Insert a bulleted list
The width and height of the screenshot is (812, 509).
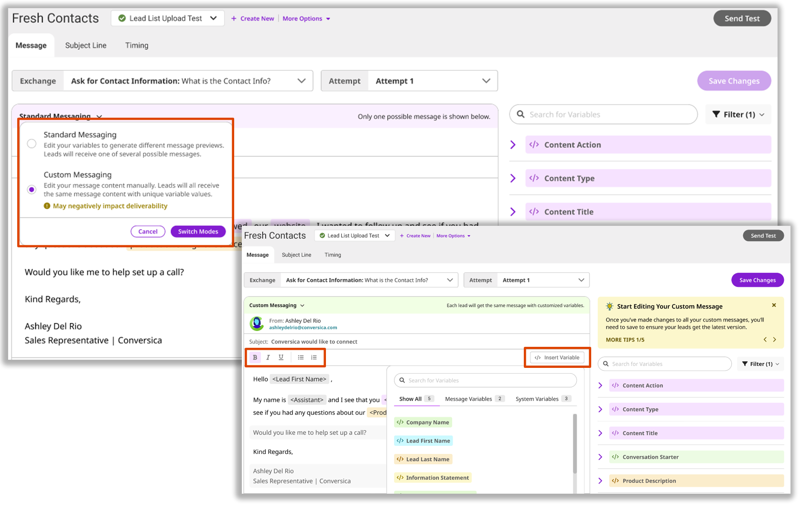tap(301, 357)
